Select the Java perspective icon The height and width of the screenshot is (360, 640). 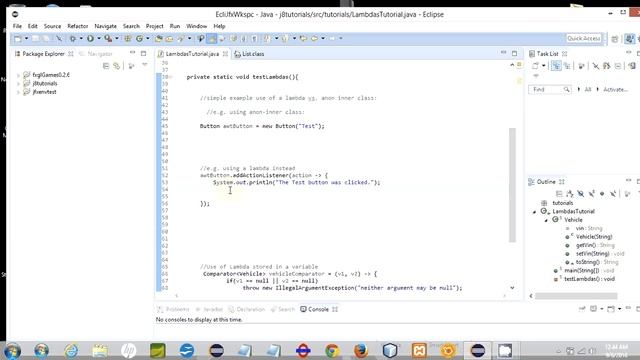pyautogui.click(x=630, y=39)
